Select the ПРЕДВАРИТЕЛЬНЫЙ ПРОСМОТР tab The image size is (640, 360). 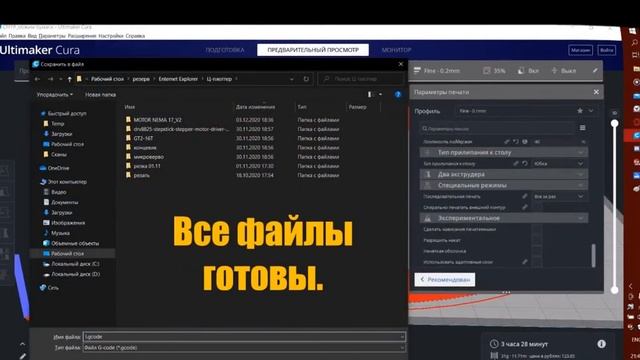click(313, 50)
